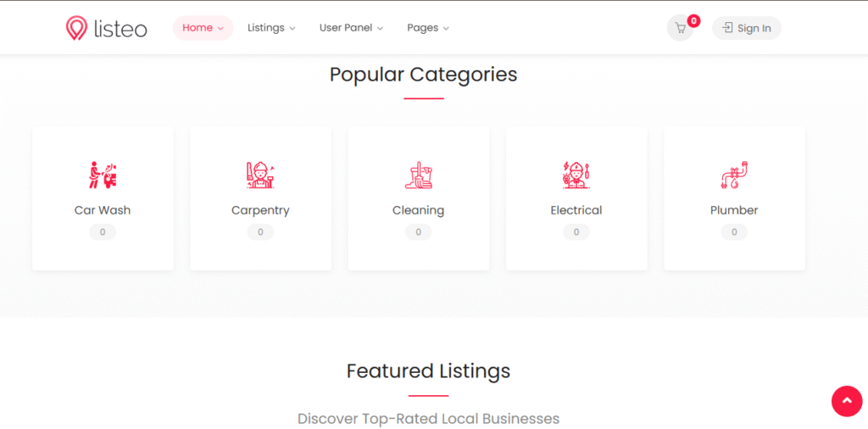868x429 pixels.
Task: Click the Plumber listing count badge
Action: tap(734, 232)
